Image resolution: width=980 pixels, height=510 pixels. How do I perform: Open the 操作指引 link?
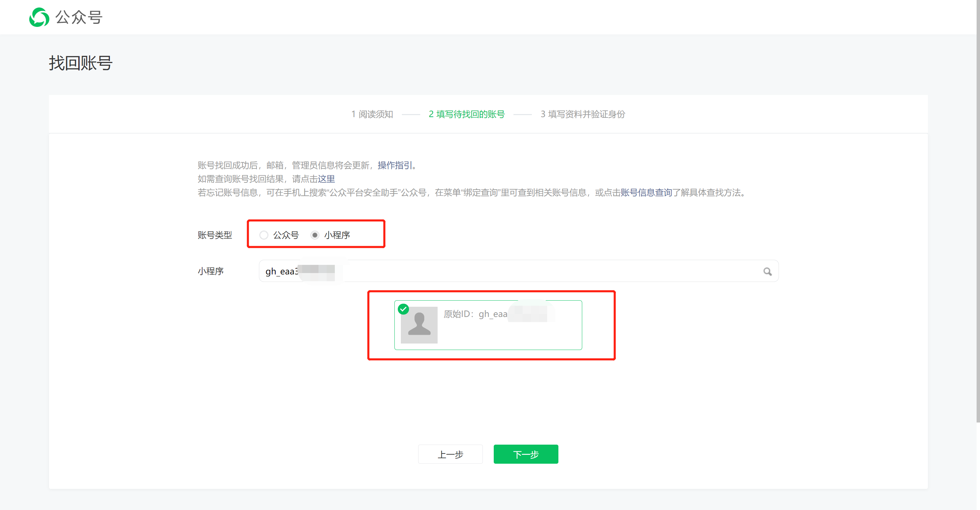click(x=394, y=165)
